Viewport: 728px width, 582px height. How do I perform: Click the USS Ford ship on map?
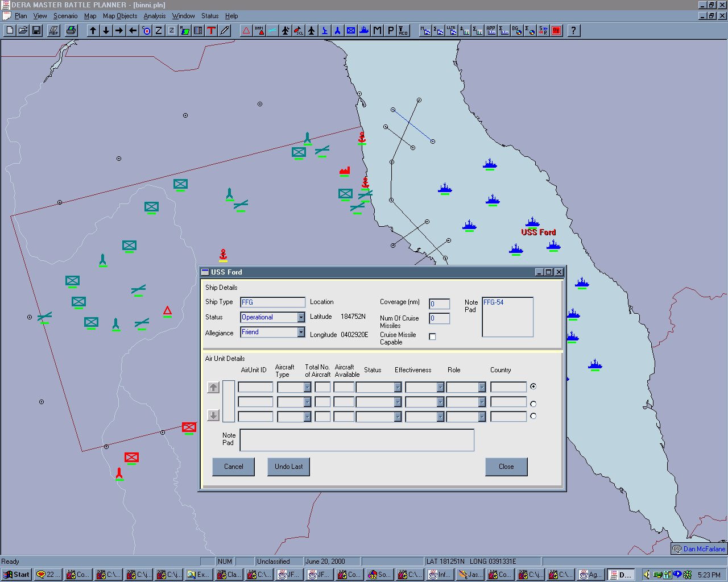click(532, 222)
